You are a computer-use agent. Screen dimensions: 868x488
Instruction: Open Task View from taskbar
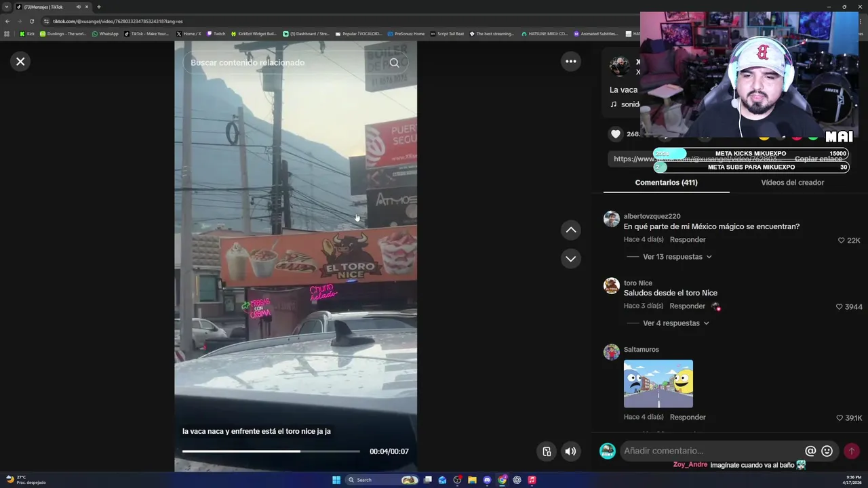427,480
